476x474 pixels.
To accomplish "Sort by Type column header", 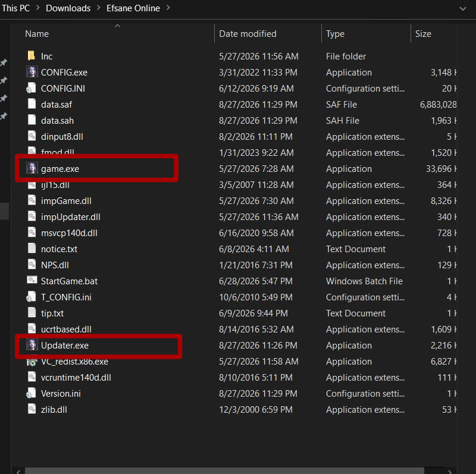I will point(335,34).
